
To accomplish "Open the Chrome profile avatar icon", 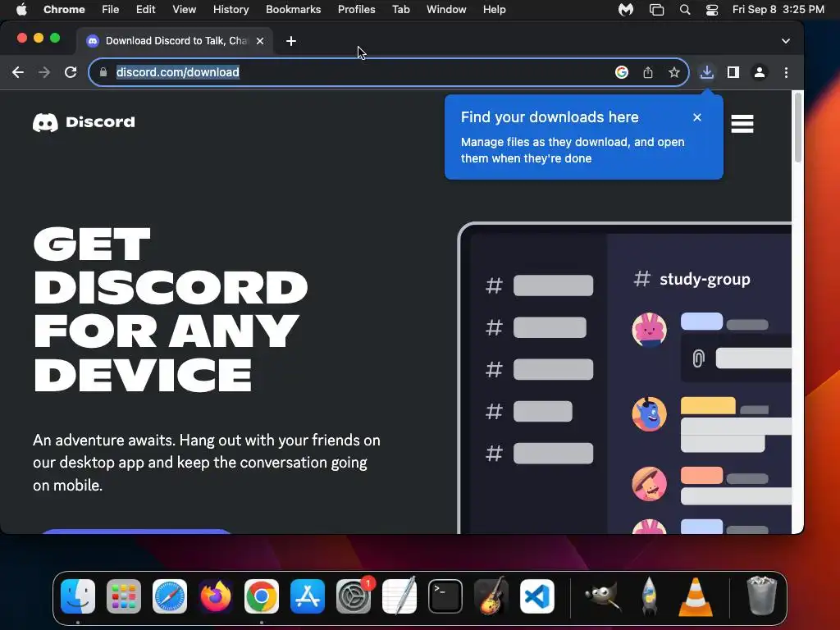I will [759, 72].
